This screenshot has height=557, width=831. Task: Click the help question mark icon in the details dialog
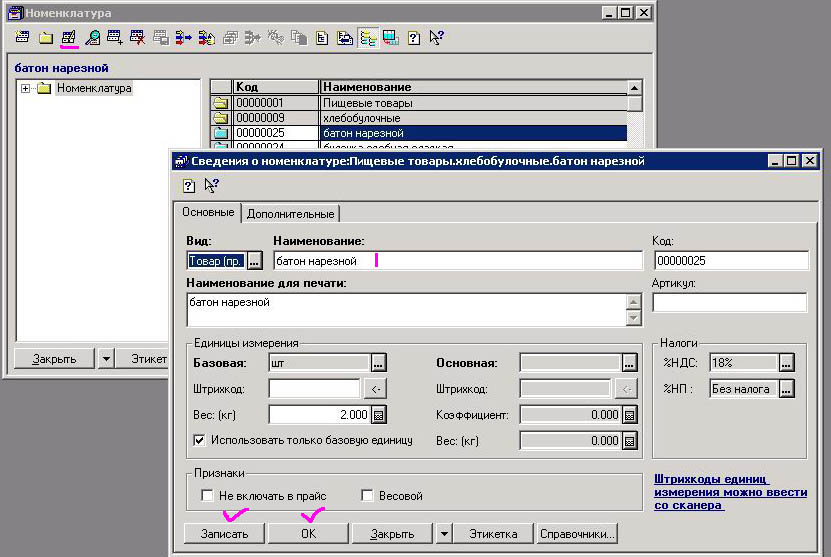[x=188, y=185]
